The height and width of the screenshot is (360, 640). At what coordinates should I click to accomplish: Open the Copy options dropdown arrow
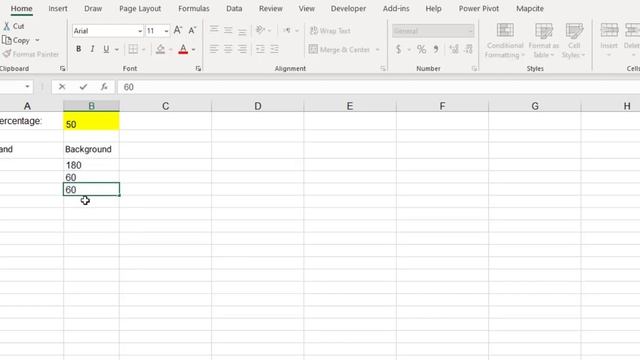point(37,40)
